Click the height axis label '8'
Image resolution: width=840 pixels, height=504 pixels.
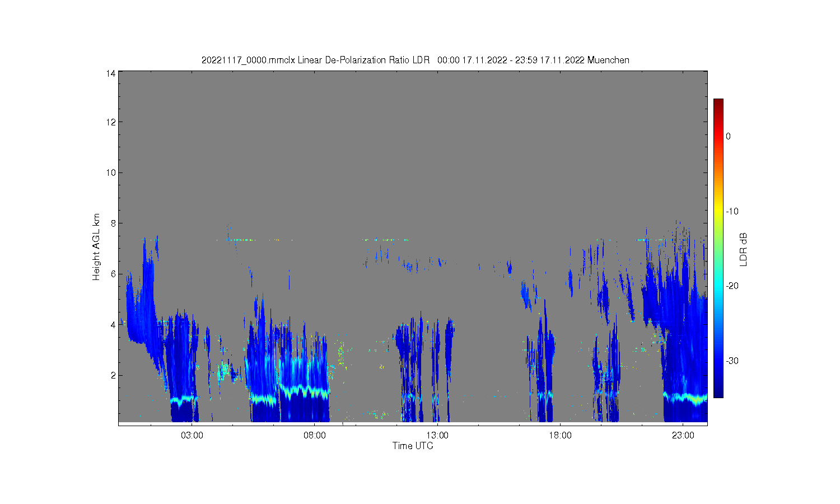click(x=113, y=223)
